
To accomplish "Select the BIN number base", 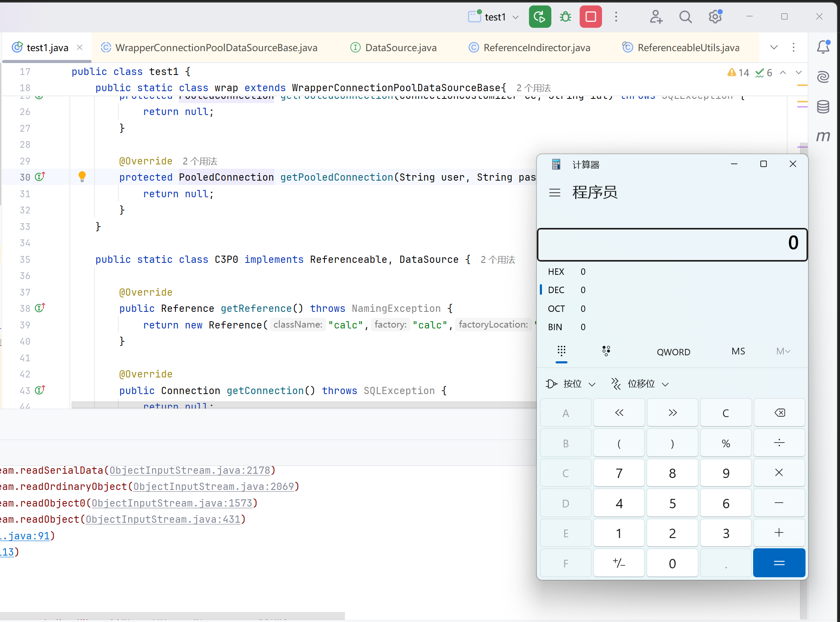I will point(672,327).
